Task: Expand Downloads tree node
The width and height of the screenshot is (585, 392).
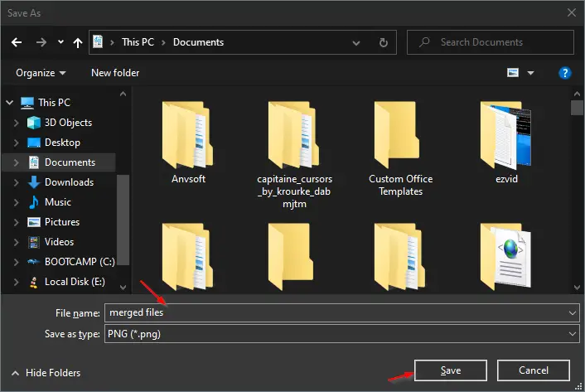Action: click(16, 182)
